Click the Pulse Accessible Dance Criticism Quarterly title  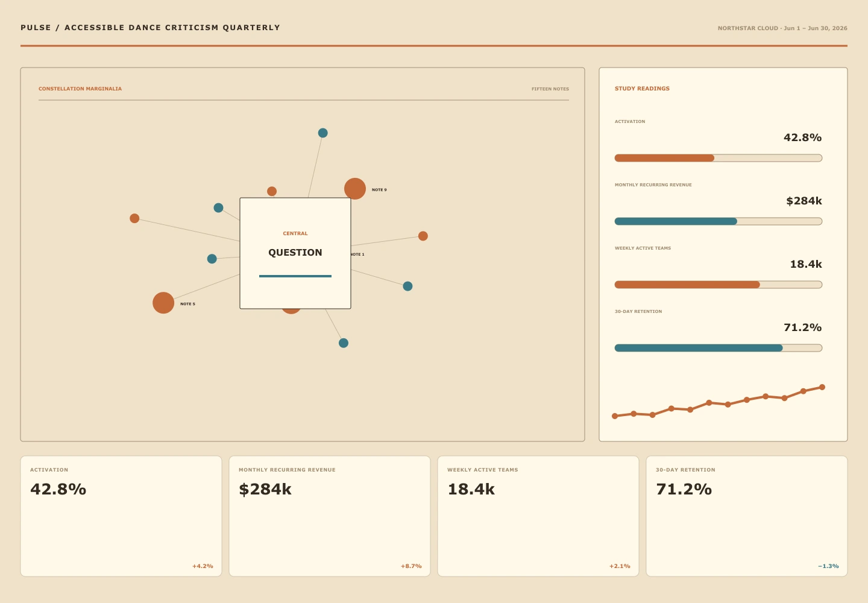(x=150, y=28)
